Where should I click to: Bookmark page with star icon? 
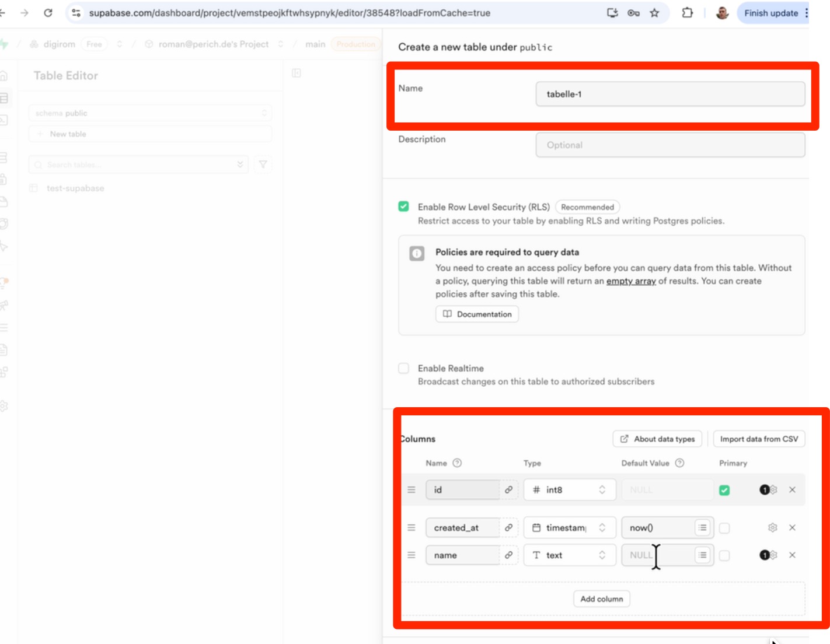[x=654, y=13]
